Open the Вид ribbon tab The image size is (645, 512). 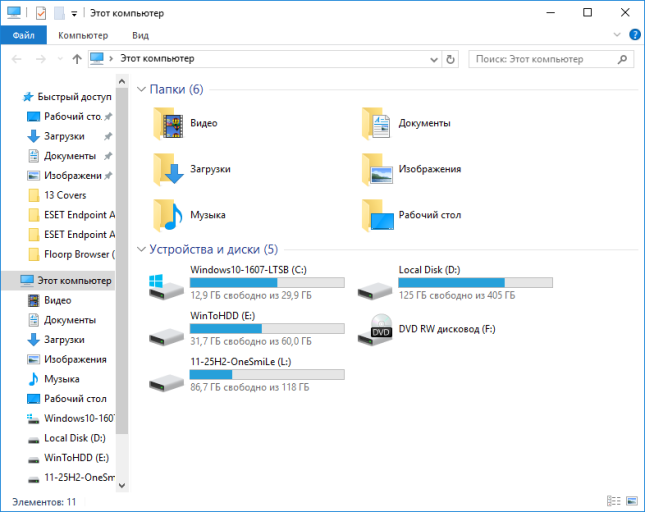point(140,35)
